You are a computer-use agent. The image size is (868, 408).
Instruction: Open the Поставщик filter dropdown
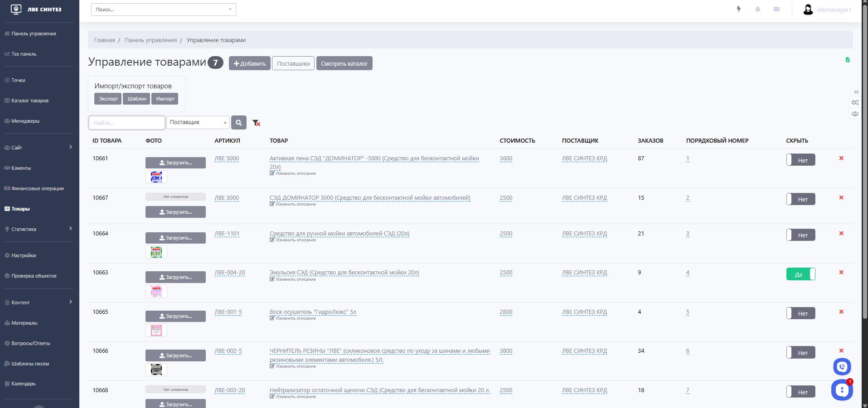(198, 122)
